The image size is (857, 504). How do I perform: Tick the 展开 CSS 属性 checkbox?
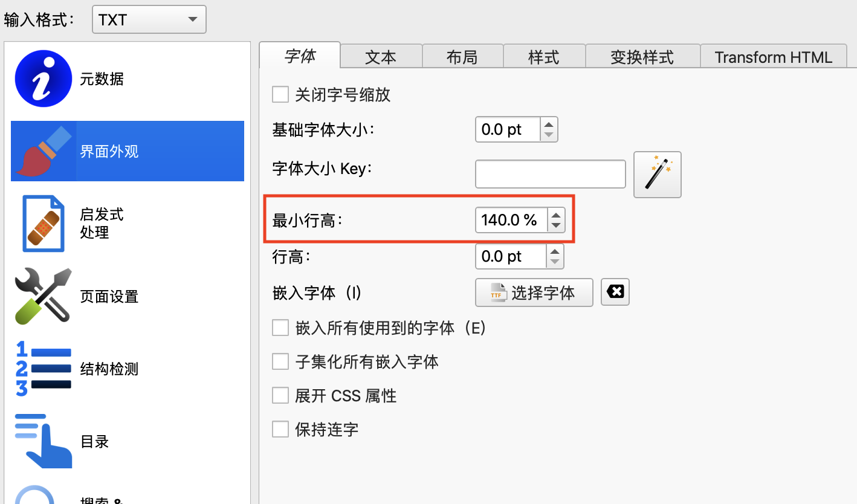280,396
